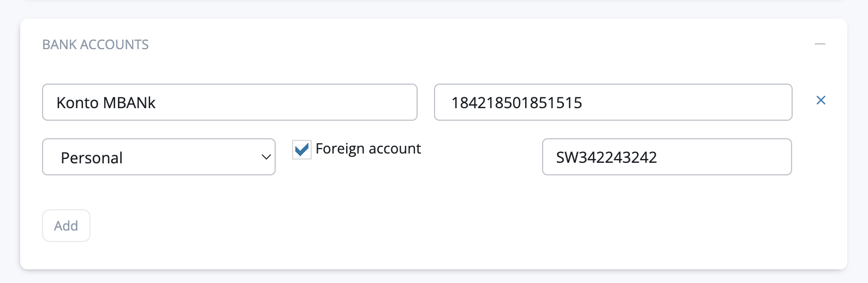Screen dimensions: 868x283
Task: Click the blue checkmark next to Foreign account
Action: pyautogui.click(x=301, y=149)
